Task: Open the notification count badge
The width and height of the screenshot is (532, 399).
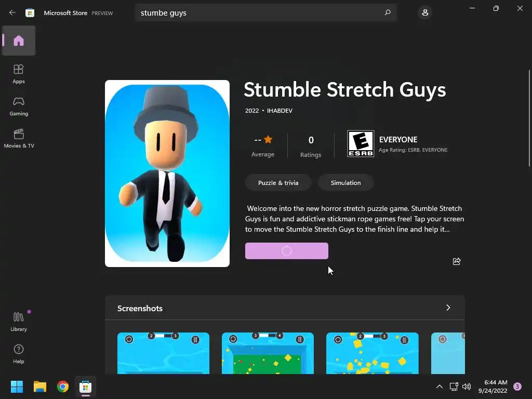Action: pyautogui.click(x=517, y=387)
